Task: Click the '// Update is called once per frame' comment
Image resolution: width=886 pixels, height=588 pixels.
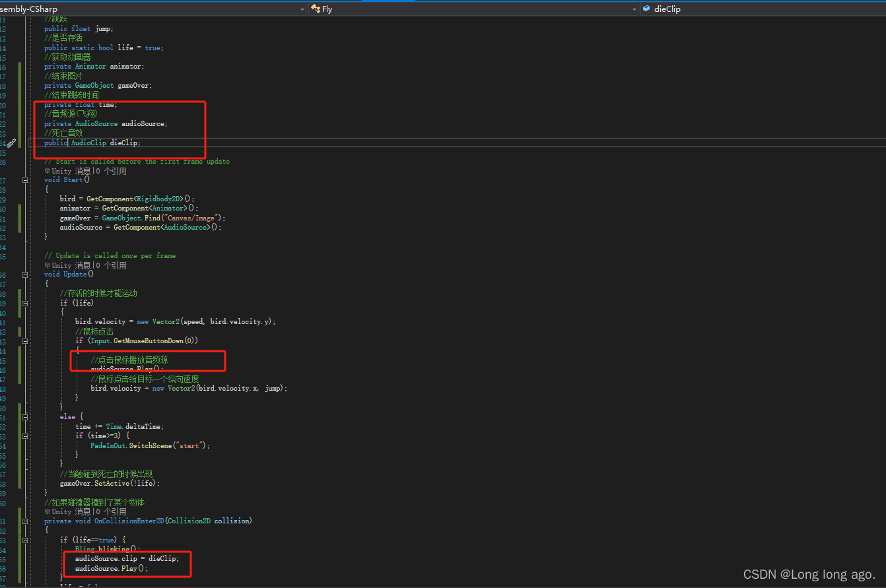Action: coord(110,255)
